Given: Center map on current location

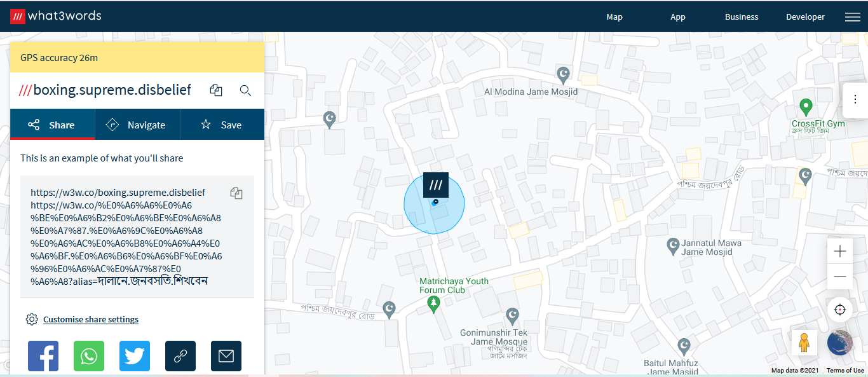Looking at the screenshot, I should pos(840,310).
